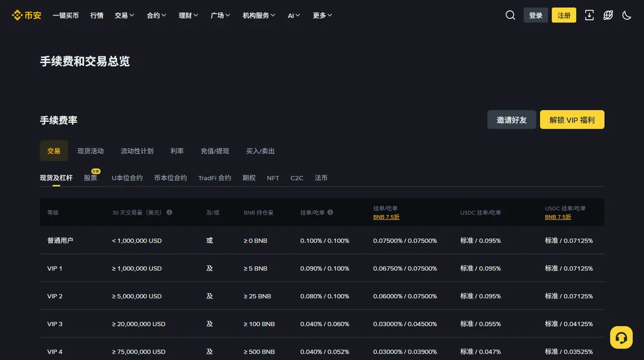Click BNB 7.5折 link under USDC 挂单/吃单

[558, 217]
